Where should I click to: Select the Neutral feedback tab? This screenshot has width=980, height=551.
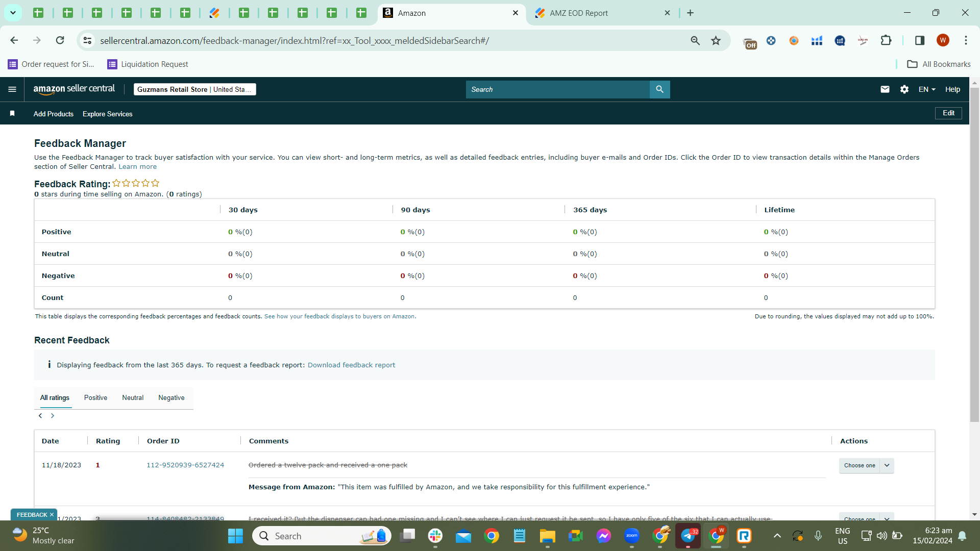tap(133, 397)
